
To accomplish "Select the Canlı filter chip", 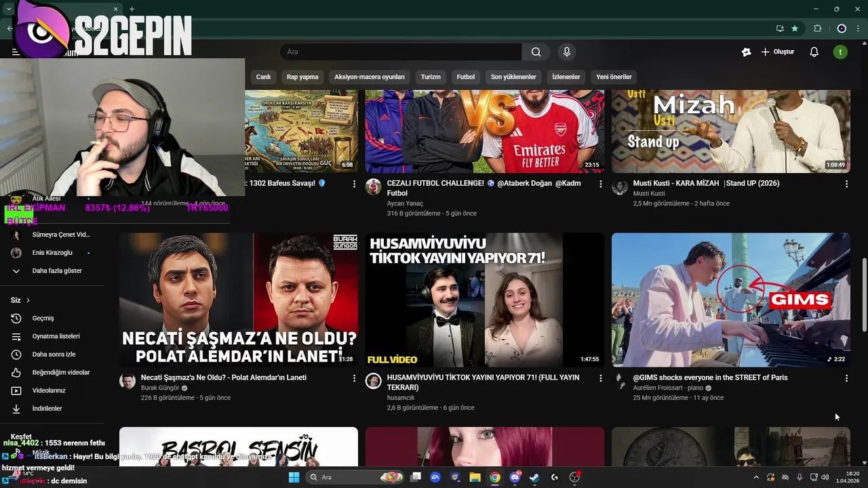I will point(263,77).
